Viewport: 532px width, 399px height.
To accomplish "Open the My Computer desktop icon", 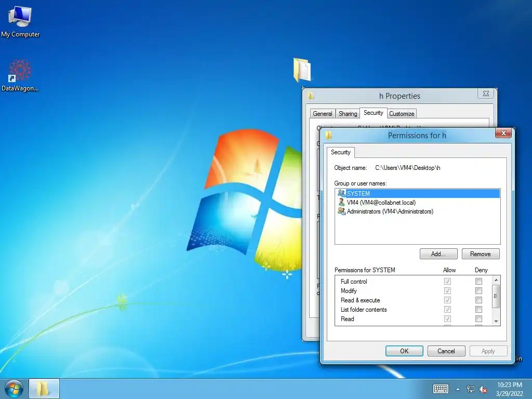I will point(20,22).
